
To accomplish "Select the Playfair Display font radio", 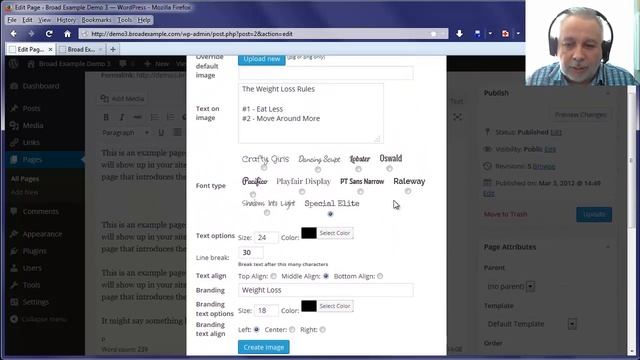I will tap(302, 191).
